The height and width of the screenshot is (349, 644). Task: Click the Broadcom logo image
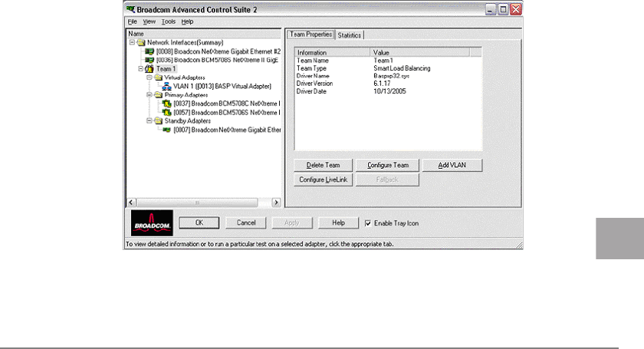tap(152, 223)
